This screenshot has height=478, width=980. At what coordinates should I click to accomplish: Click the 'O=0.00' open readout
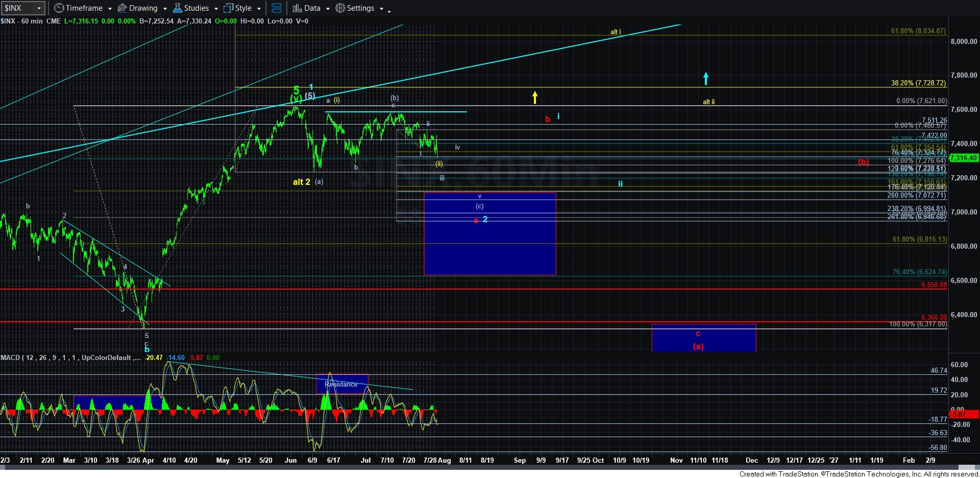point(226,21)
